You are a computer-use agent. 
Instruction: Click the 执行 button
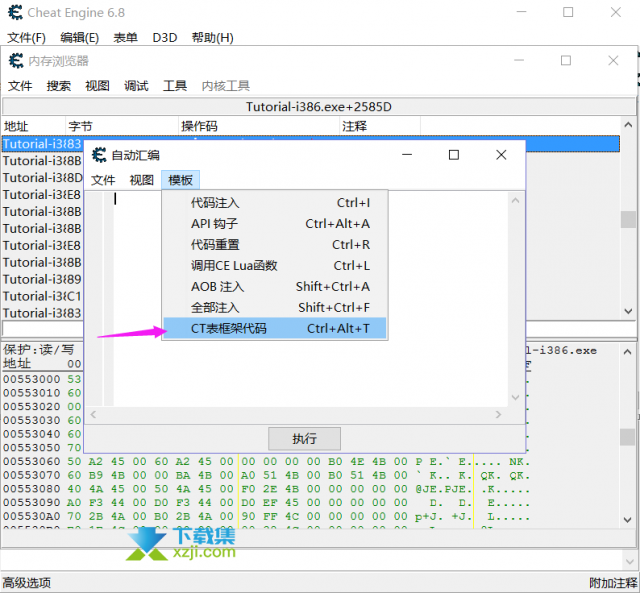pos(304,439)
